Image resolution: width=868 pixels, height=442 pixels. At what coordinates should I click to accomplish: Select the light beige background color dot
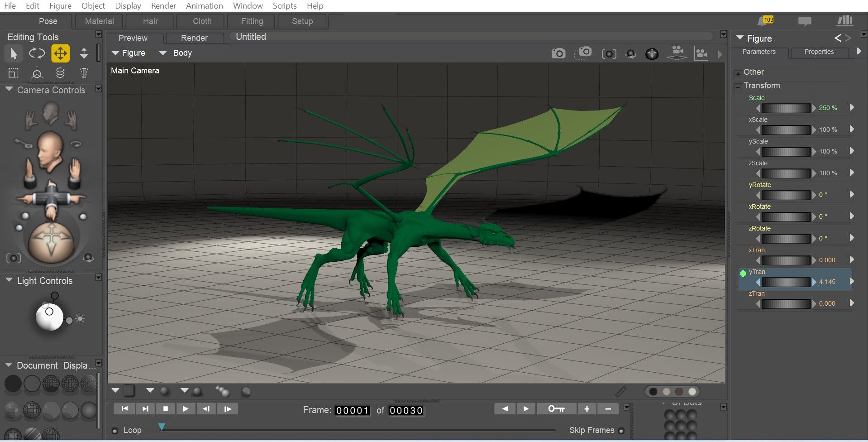pyautogui.click(x=666, y=392)
